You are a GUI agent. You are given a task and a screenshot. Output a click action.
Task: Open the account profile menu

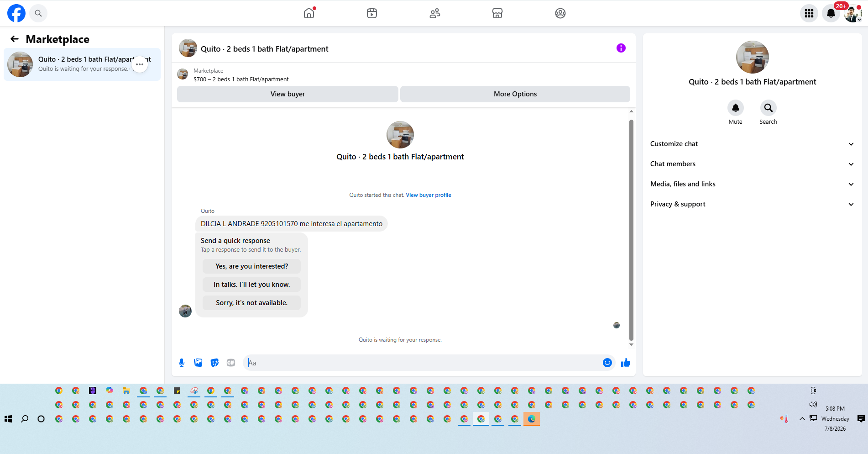[x=852, y=13]
